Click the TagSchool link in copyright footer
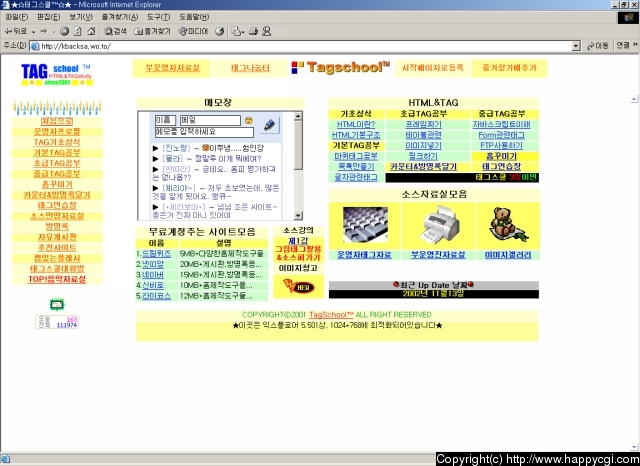Viewport: 640px width, 466px height. click(x=331, y=315)
